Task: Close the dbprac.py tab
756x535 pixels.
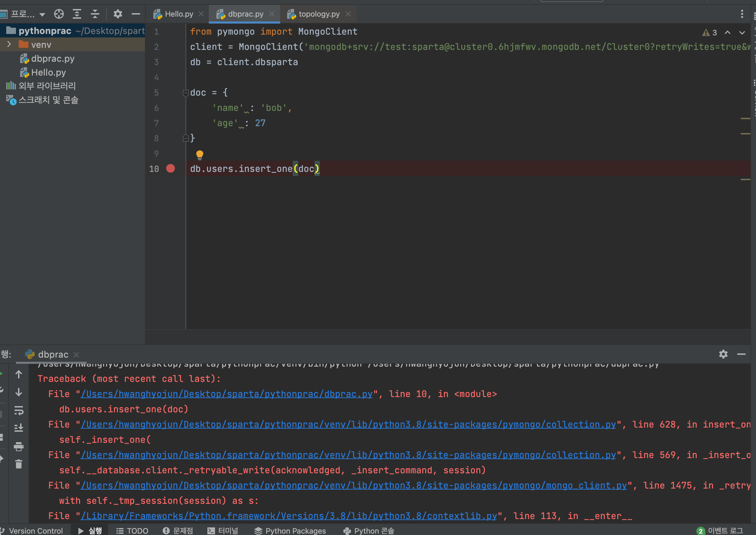Action: click(272, 14)
